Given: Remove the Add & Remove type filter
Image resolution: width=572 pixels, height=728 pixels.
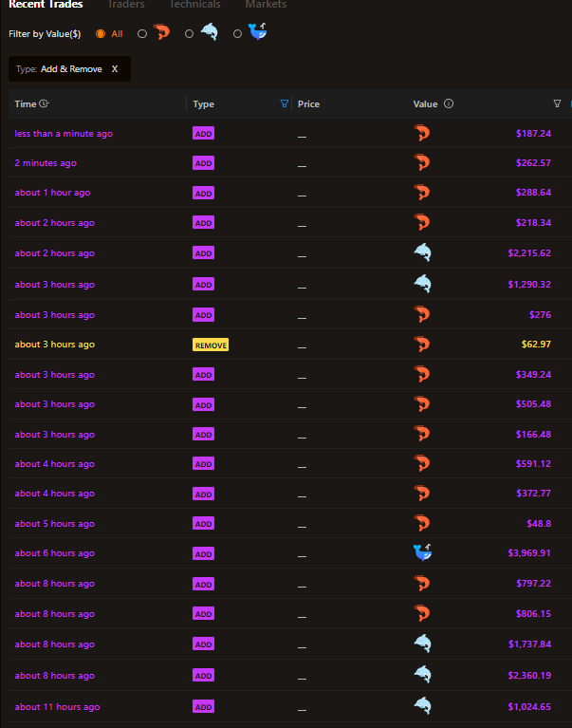Looking at the screenshot, I should [115, 68].
